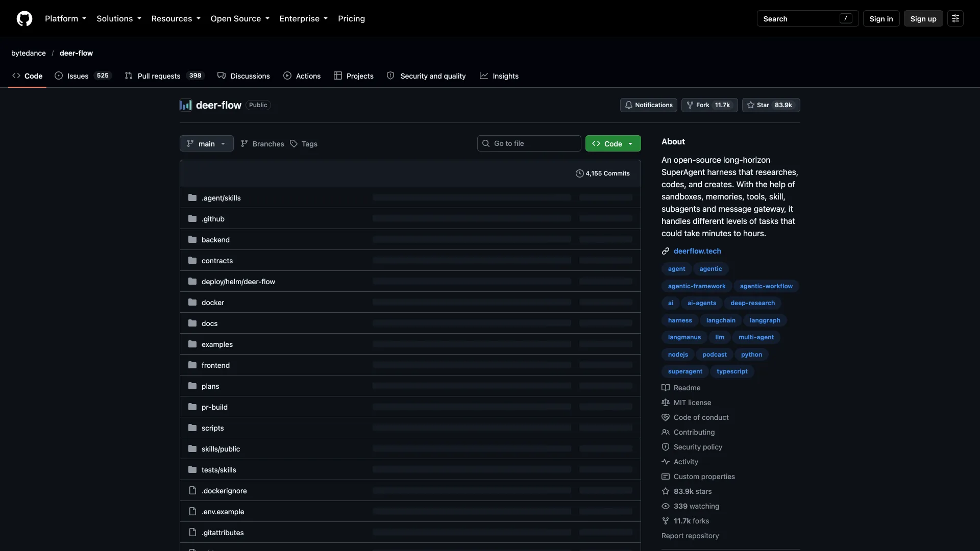This screenshot has width=980, height=551.
Task: Switch to the Issues tab
Action: [x=83, y=76]
